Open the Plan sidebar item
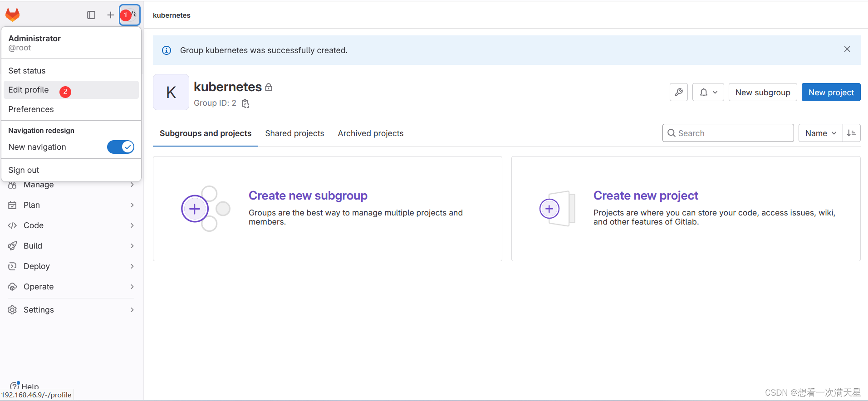Viewport: 868px width, 401px height. 71,205
